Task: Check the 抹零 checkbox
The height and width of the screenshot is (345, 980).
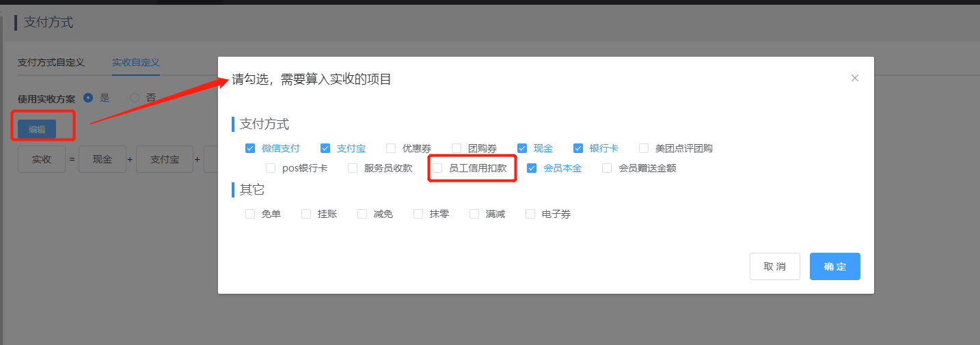Action: tap(418, 214)
